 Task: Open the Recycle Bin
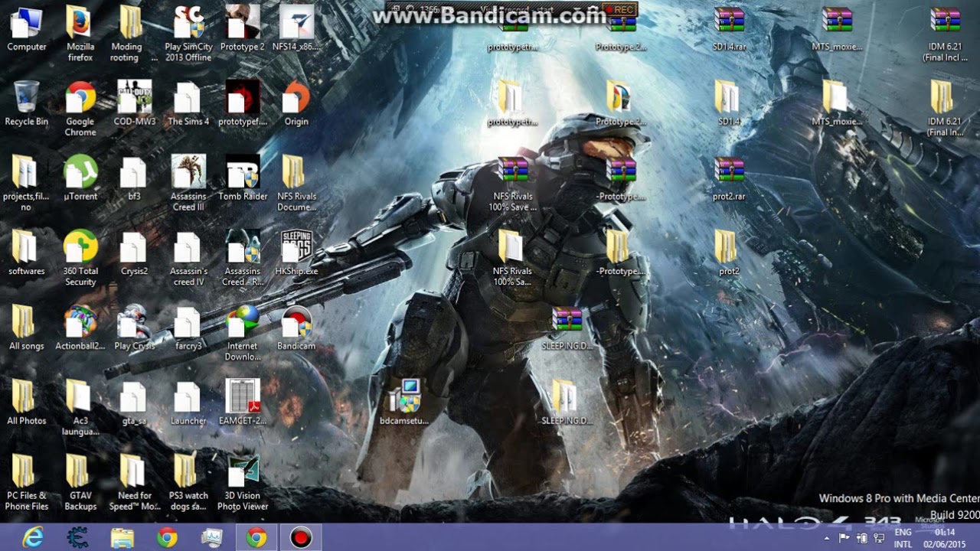click(27, 103)
